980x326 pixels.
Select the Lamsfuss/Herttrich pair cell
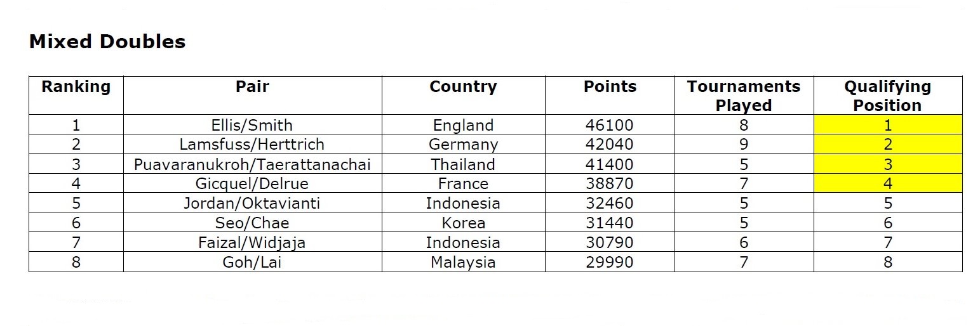point(252,145)
